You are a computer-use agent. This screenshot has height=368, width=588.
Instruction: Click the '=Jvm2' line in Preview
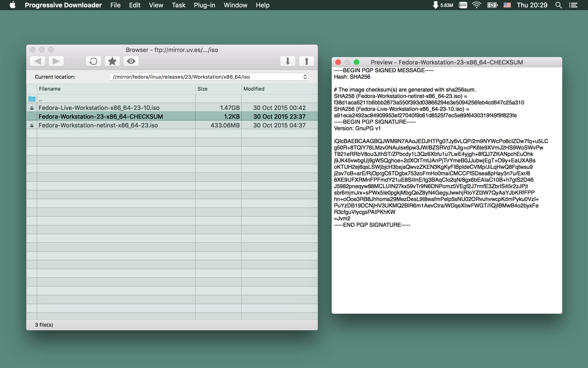click(x=342, y=218)
